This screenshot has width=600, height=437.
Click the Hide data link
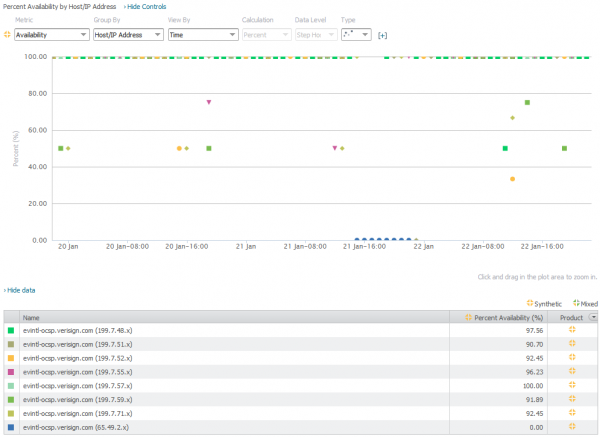[21, 290]
